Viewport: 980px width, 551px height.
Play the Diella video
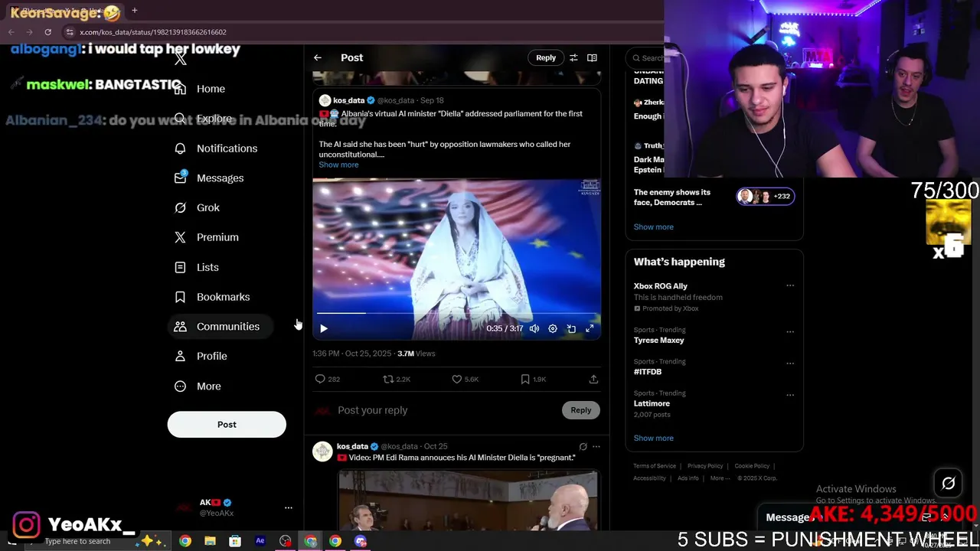(324, 328)
